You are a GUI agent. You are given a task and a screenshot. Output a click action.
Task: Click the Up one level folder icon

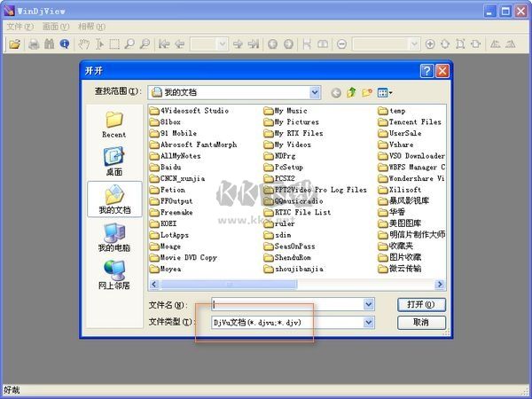[x=351, y=92]
